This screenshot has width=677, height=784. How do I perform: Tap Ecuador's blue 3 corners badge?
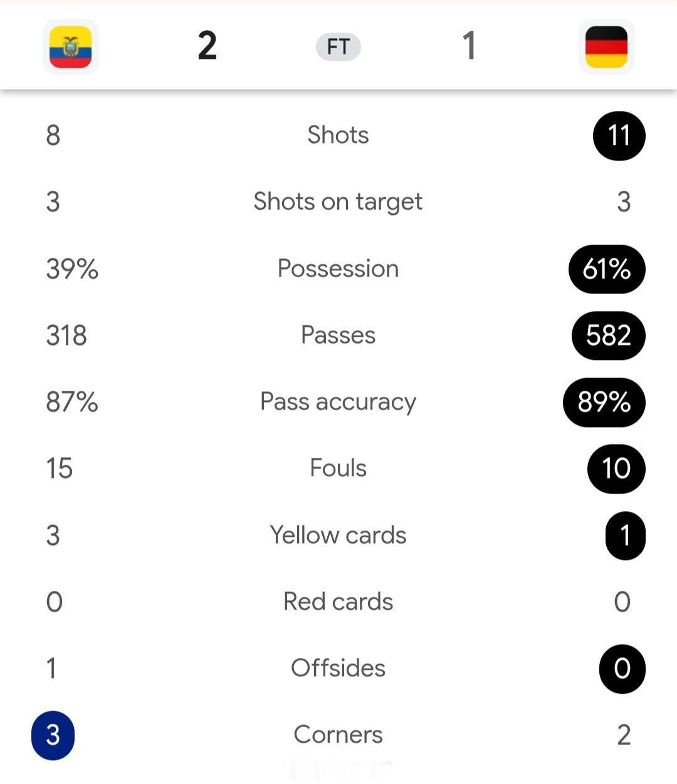[53, 735]
